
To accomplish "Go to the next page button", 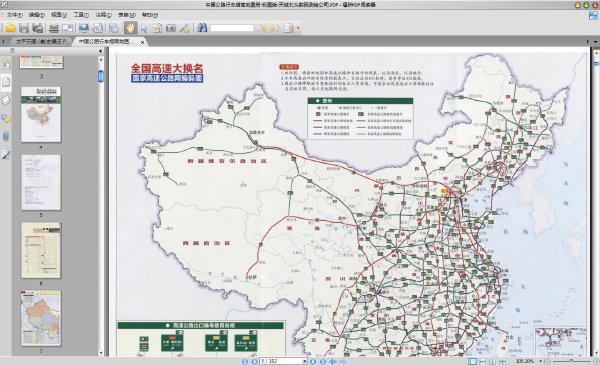I will (313, 361).
